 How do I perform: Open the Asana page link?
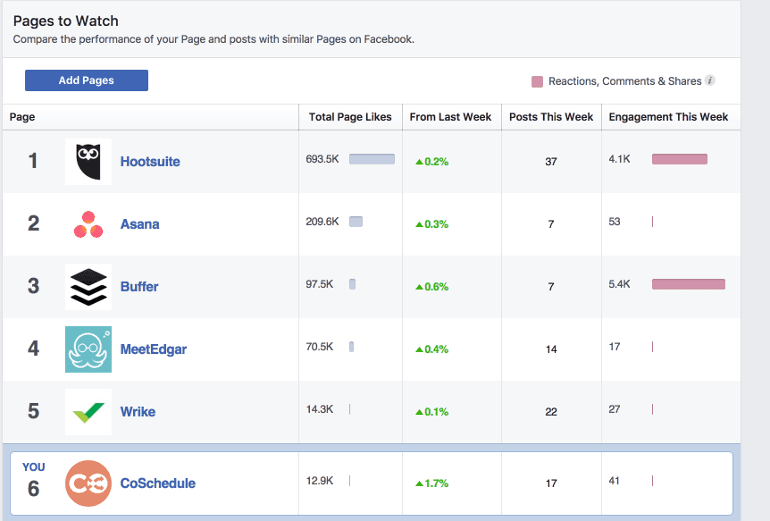[140, 224]
